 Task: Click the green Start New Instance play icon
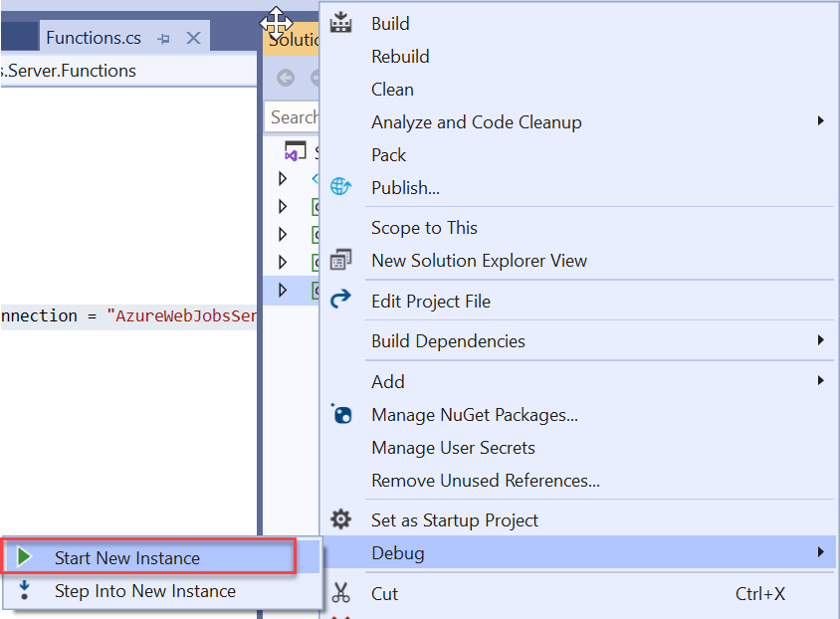(25, 556)
